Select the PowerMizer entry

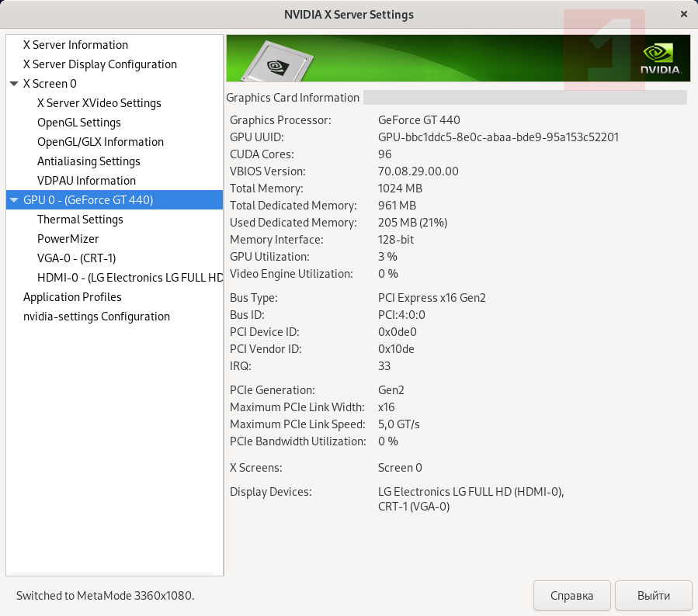click(68, 239)
